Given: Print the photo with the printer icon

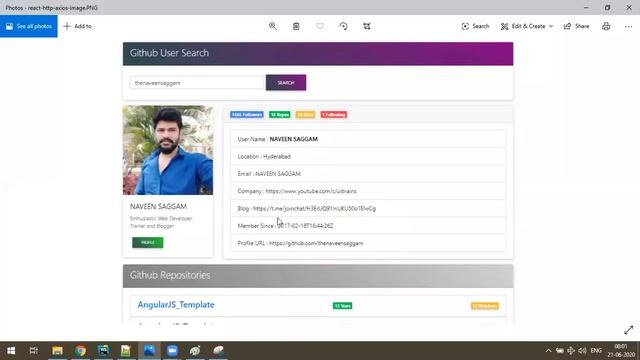Looking at the screenshot, I should (x=606, y=26).
